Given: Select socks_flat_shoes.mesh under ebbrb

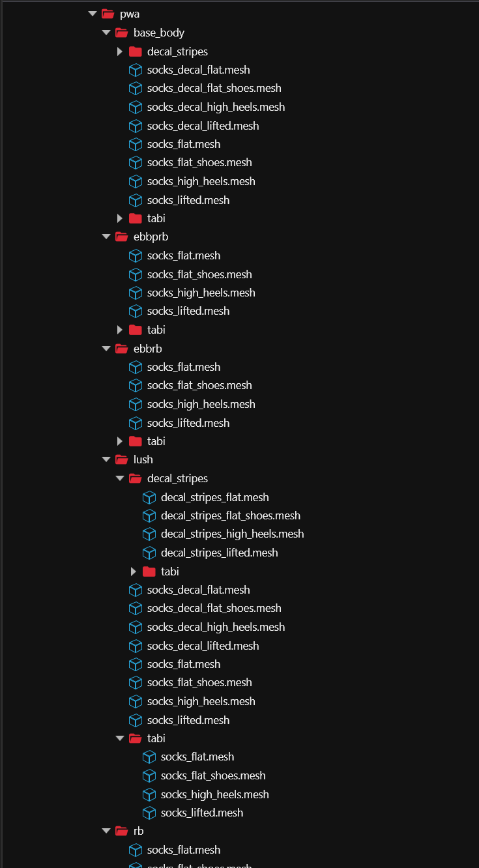Looking at the screenshot, I should (x=199, y=385).
